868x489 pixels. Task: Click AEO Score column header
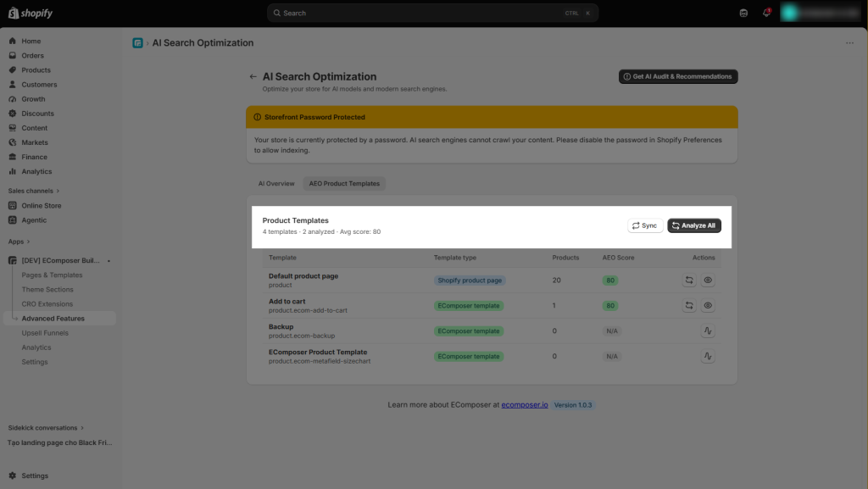pos(618,258)
